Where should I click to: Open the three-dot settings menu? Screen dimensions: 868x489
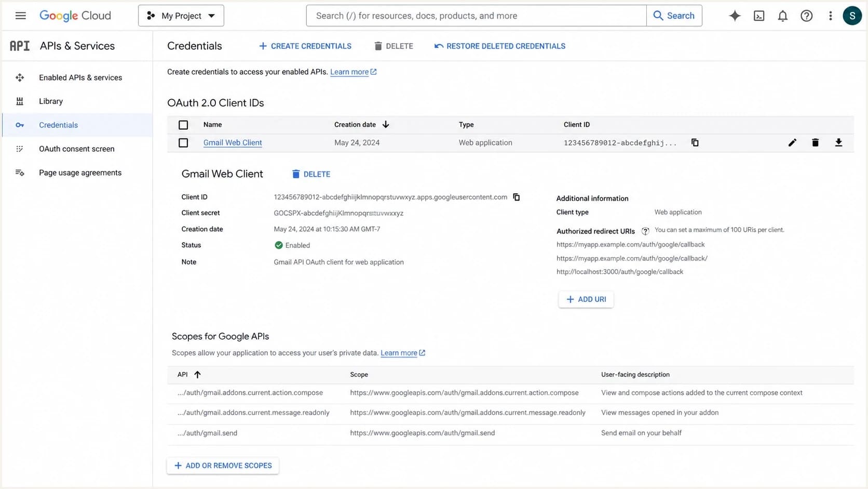coord(831,16)
